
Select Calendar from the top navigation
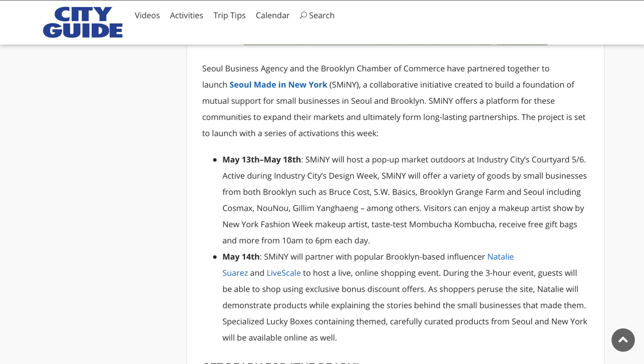272,15
